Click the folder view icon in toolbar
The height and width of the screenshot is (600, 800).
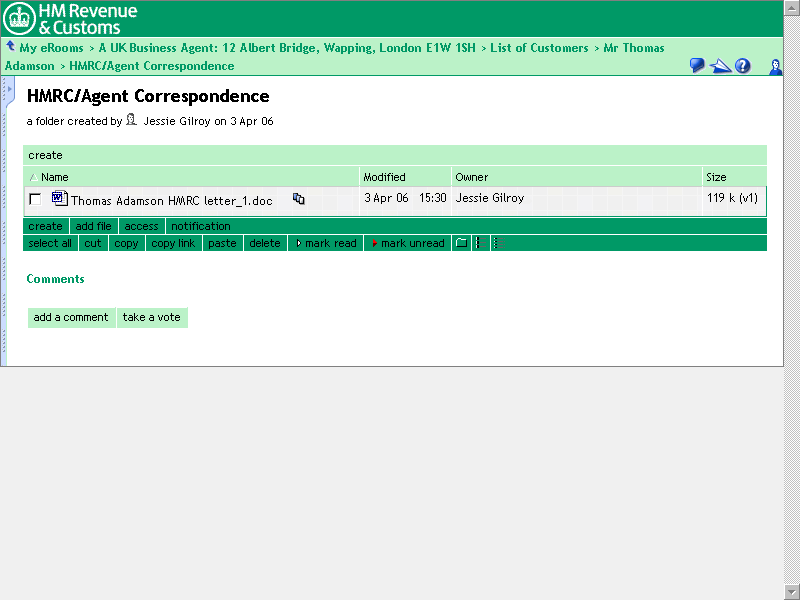click(461, 243)
